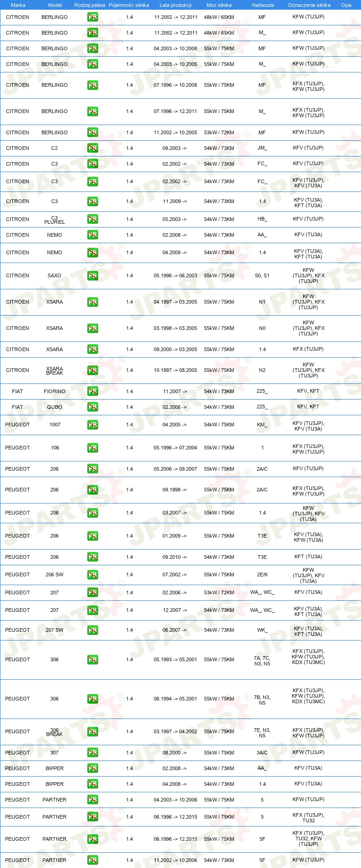
Task: Select the QUBO model cell
Action: 54,407
